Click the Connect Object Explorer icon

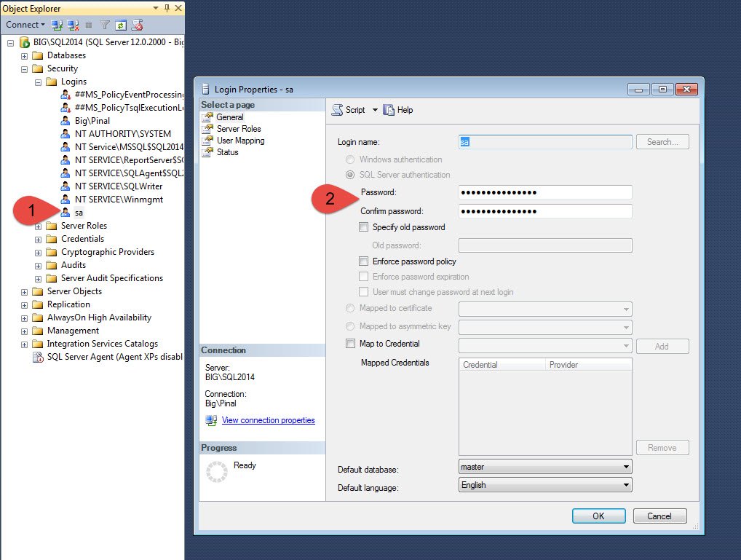coord(58,25)
